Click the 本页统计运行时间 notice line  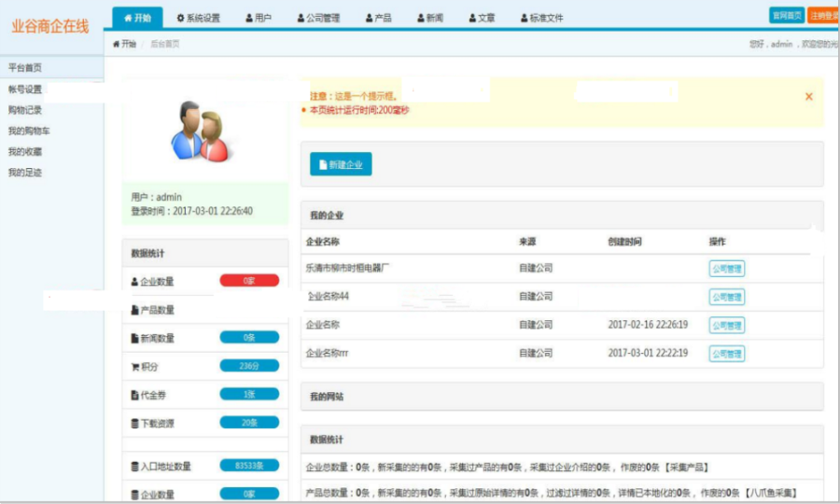point(359,110)
